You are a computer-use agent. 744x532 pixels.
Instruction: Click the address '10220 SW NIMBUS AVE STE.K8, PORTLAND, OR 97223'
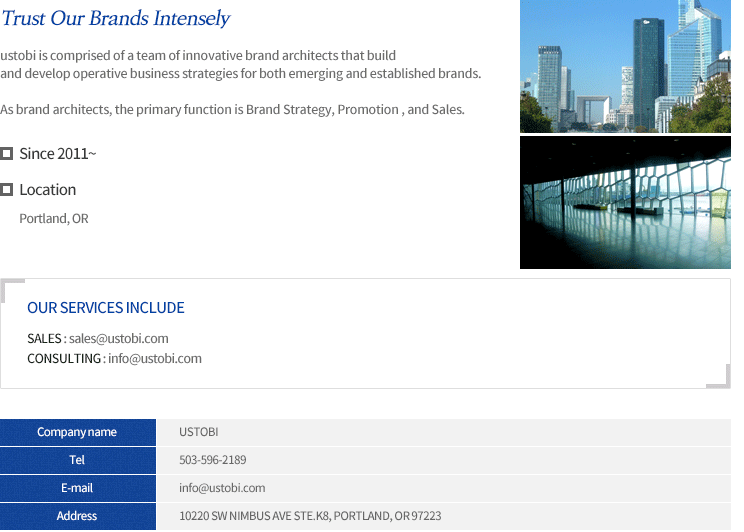[310, 516]
